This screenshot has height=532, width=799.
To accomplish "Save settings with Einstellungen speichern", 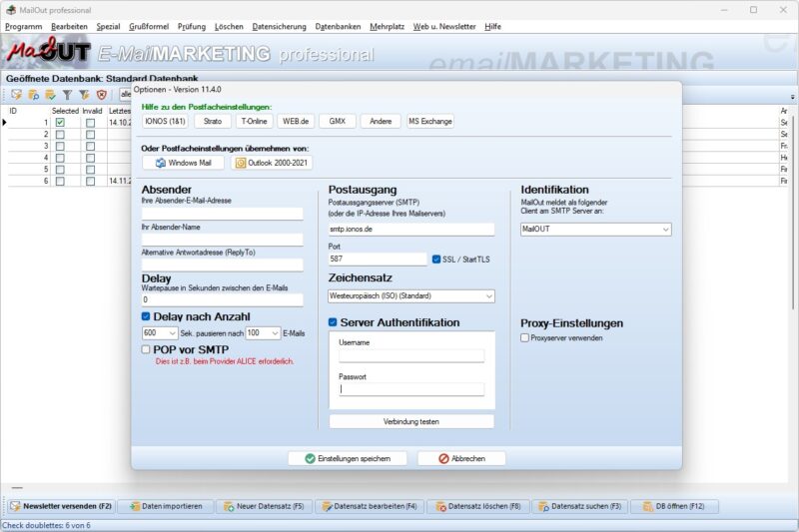I will 348,459.
